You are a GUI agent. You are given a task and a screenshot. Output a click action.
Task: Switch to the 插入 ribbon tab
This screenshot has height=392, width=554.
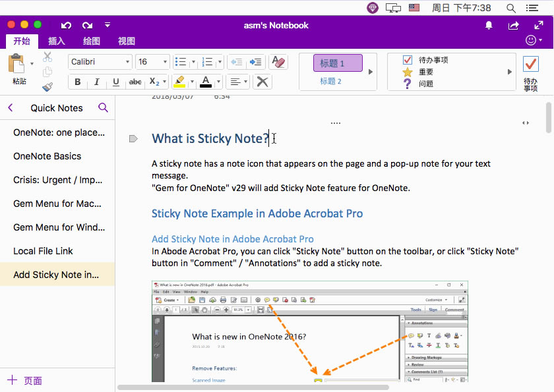point(56,41)
